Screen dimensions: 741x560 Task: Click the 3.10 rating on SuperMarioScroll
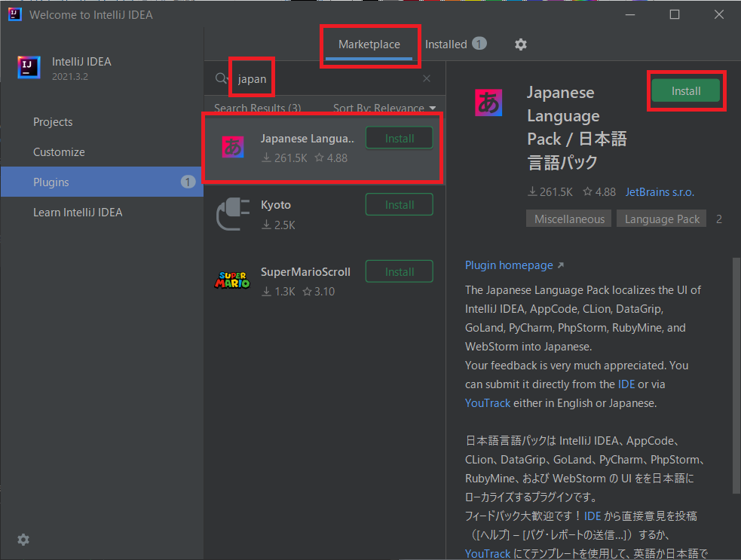(x=319, y=292)
